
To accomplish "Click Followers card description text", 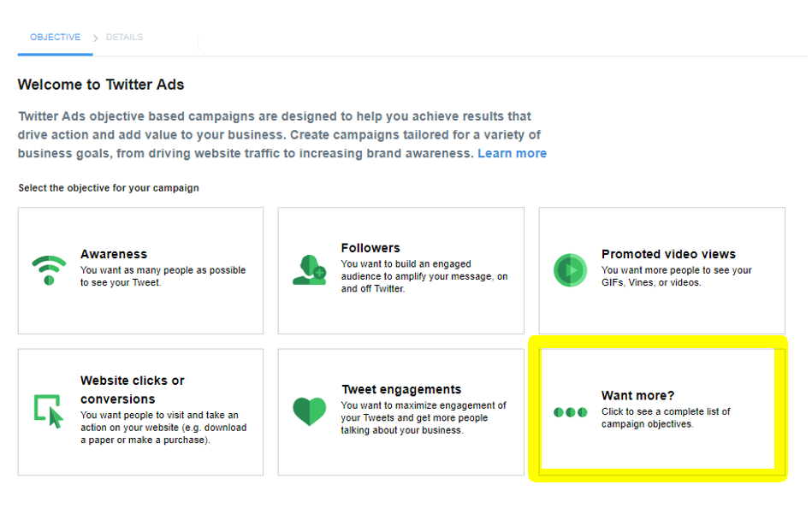I will [424, 276].
